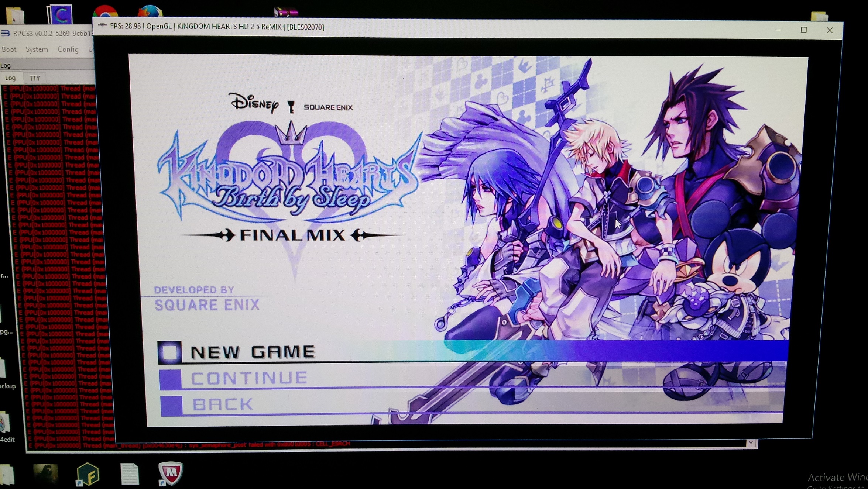
Task: Launch the McAfee shield shortcut
Action: [x=170, y=473]
